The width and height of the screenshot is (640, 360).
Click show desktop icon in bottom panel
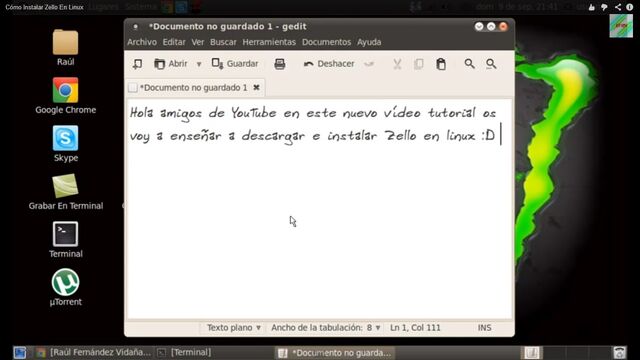point(20,353)
